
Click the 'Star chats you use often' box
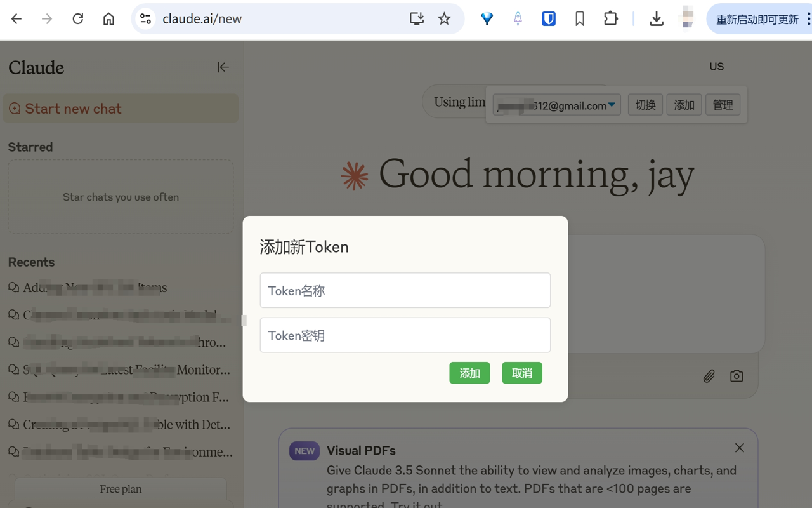pos(121,197)
